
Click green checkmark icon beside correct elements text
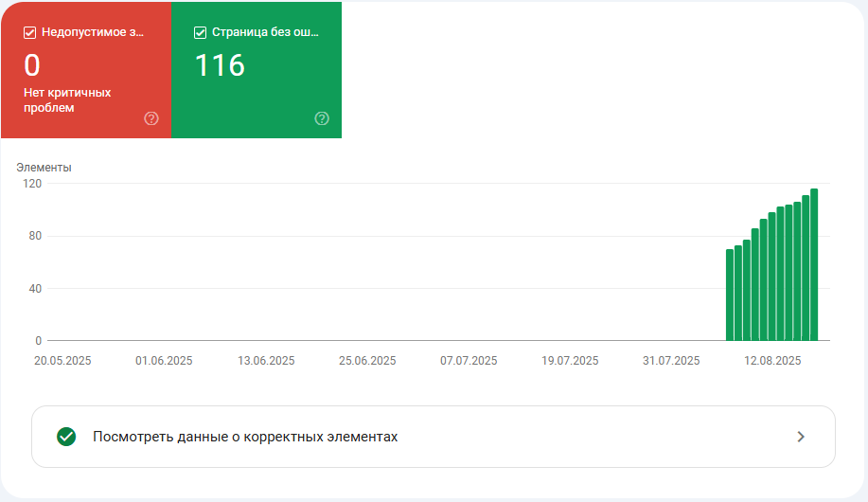click(66, 437)
